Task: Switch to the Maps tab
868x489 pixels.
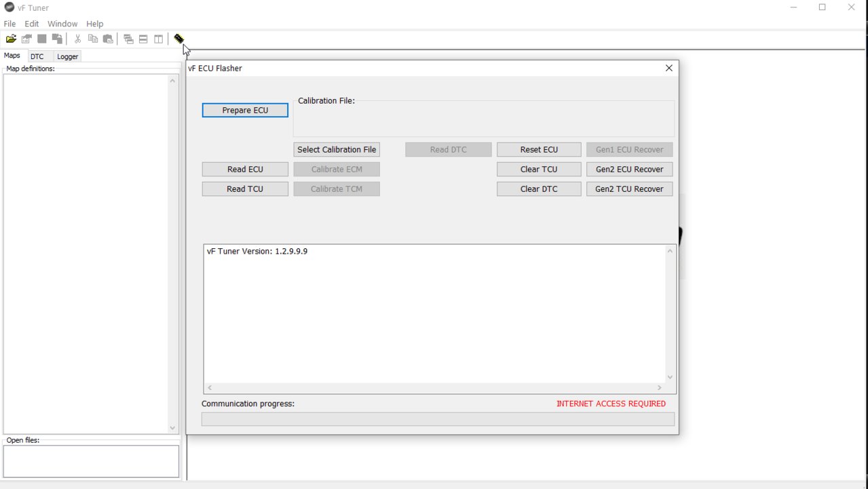Action: pyautogui.click(x=12, y=56)
